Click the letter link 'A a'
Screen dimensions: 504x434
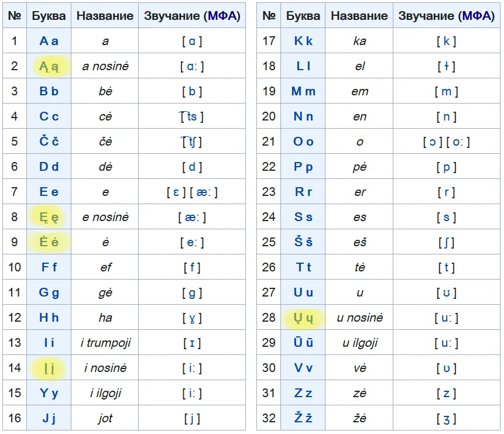tap(49, 41)
